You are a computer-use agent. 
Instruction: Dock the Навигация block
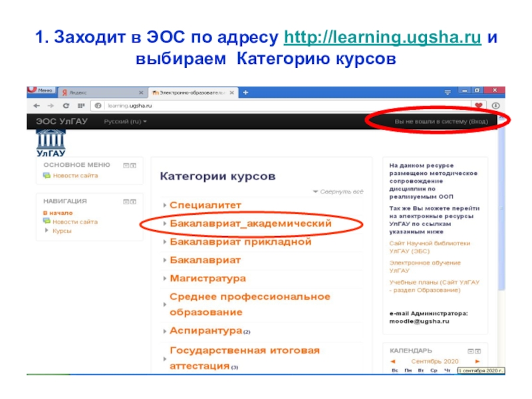[134, 202]
